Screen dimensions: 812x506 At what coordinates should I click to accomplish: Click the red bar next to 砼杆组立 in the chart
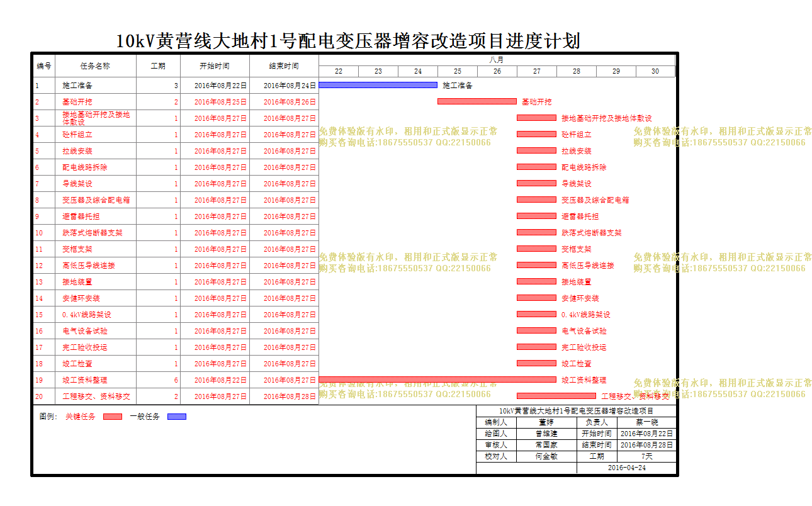coord(536,134)
